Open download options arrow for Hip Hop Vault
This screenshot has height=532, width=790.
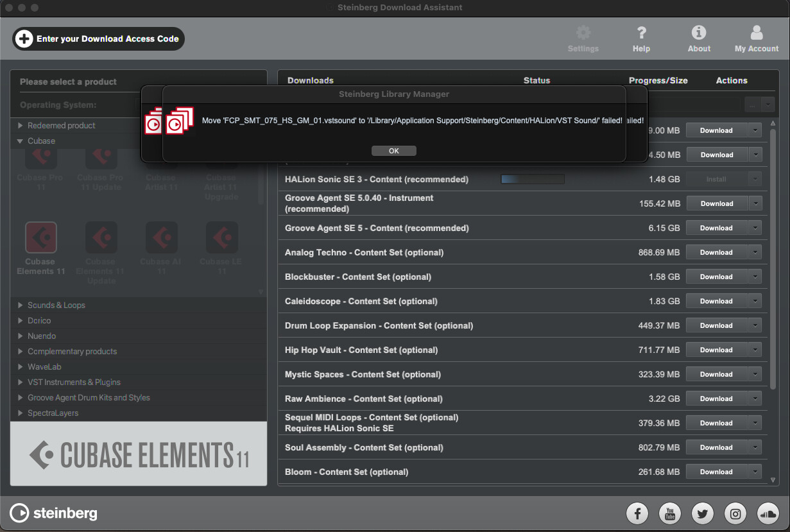(755, 350)
